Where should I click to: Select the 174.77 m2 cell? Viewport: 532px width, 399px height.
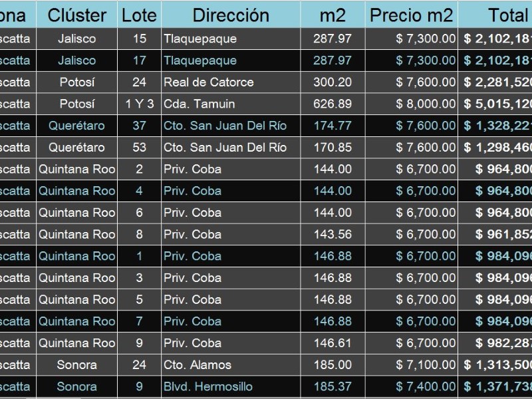click(333, 126)
